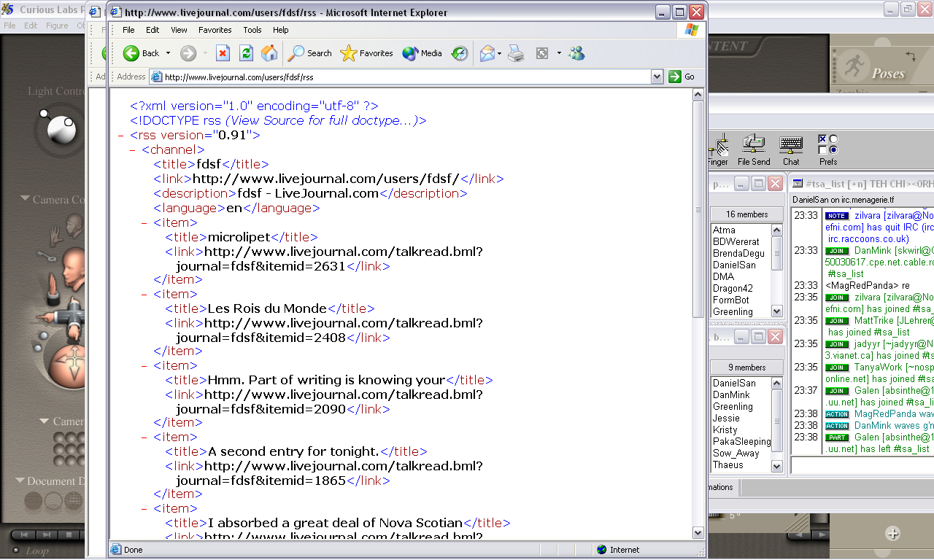Select BrendaDegu in the members list

point(738,253)
